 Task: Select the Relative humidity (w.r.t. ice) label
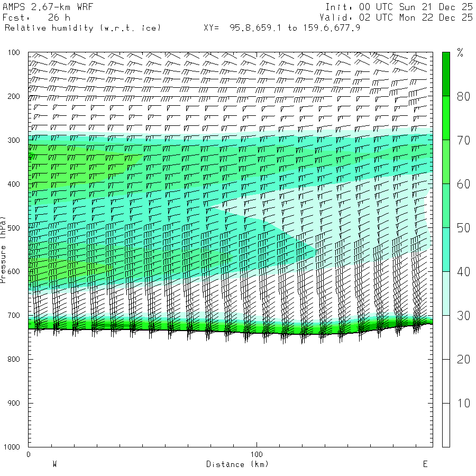[x=83, y=28]
